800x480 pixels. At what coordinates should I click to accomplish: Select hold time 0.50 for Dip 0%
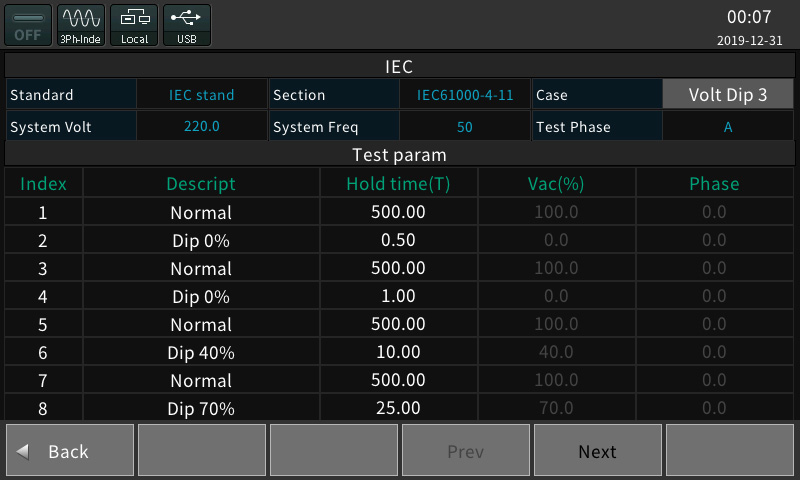coord(398,240)
